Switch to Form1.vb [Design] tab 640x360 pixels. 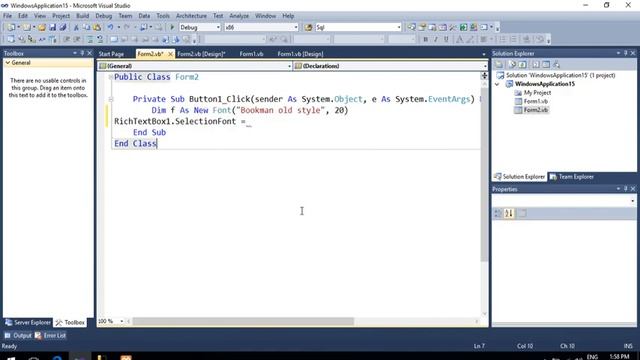[300, 54]
